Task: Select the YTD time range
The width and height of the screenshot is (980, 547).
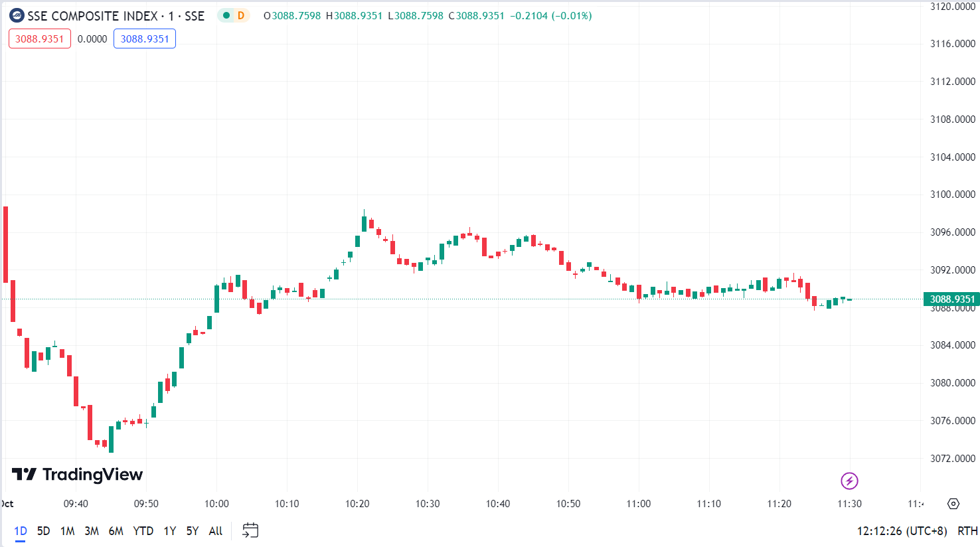Action: (x=143, y=531)
